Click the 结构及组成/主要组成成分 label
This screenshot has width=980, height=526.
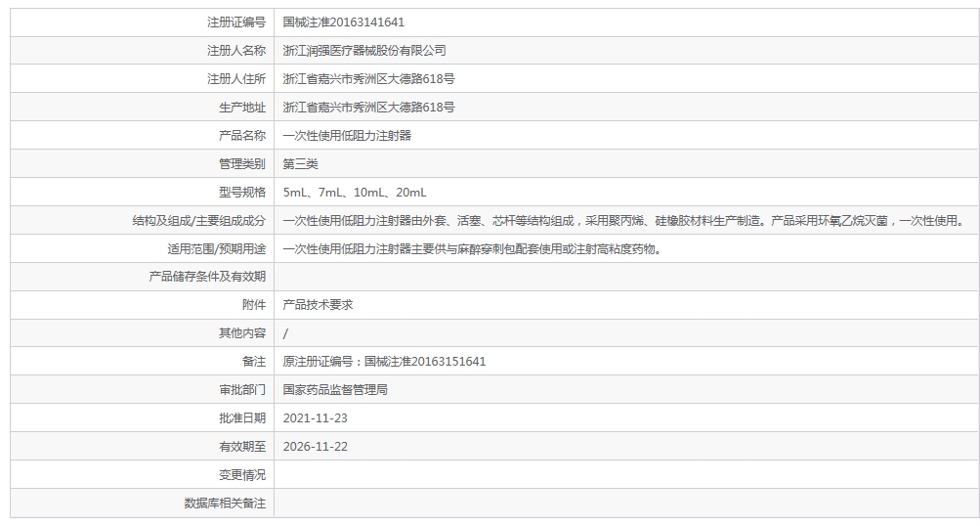(x=198, y=221)
